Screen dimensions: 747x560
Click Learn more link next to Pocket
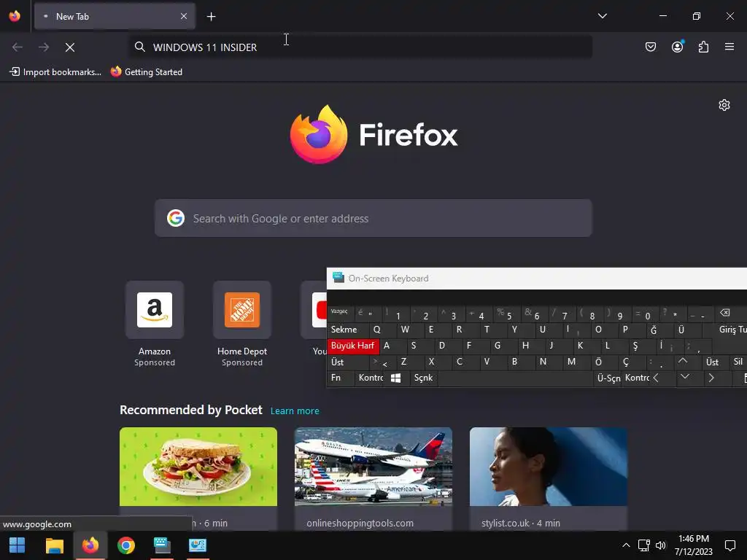click(x=295, y=411)
